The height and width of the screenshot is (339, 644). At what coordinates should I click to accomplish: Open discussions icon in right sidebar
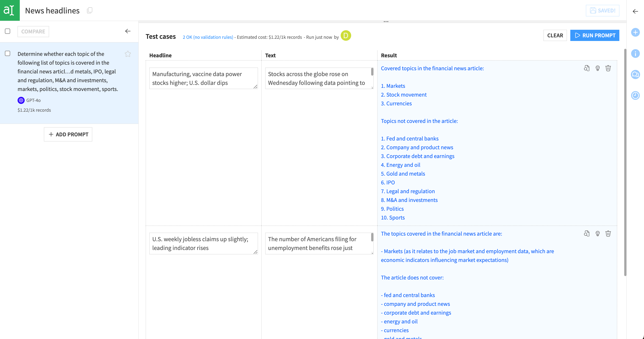[x=635, y=74]
